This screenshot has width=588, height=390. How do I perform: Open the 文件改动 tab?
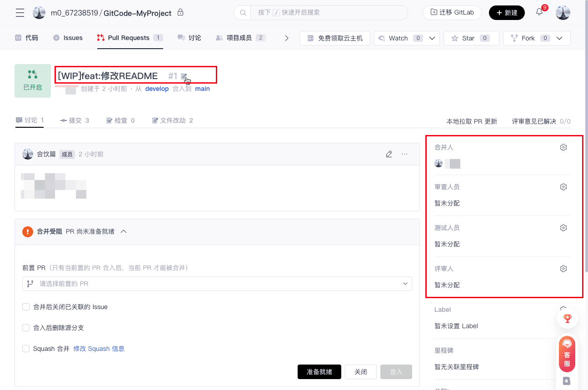click(x=172, y=120)
